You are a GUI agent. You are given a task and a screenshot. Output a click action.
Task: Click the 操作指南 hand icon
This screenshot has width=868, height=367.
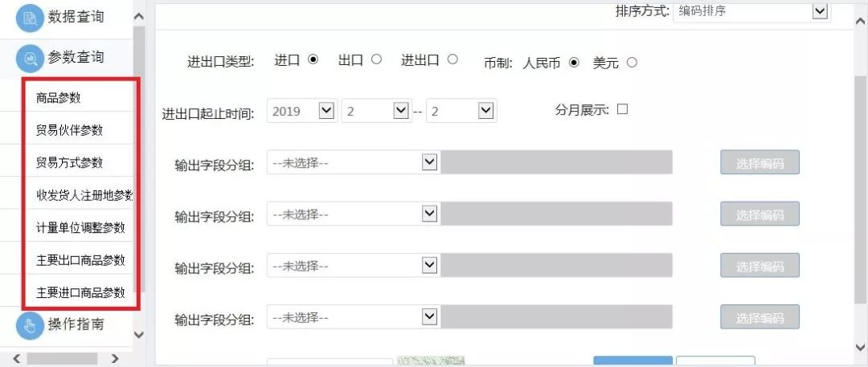pyautogui.click(x=30, y=324)
